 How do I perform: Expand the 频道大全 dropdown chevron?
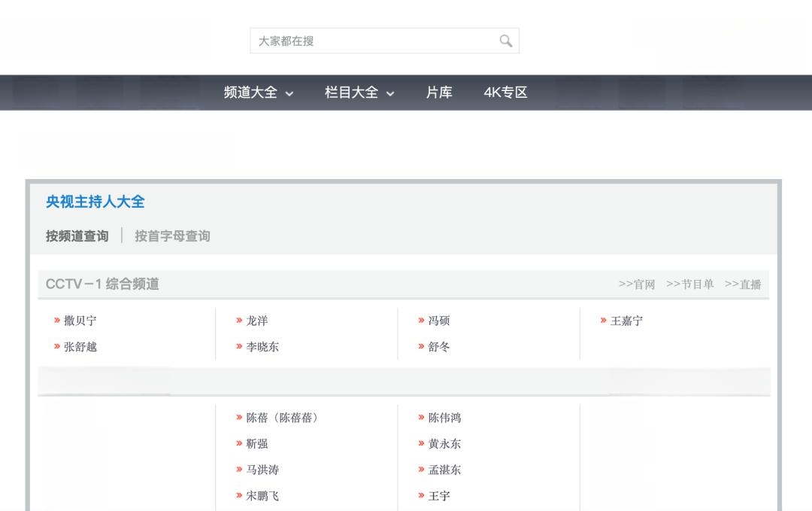289,94
